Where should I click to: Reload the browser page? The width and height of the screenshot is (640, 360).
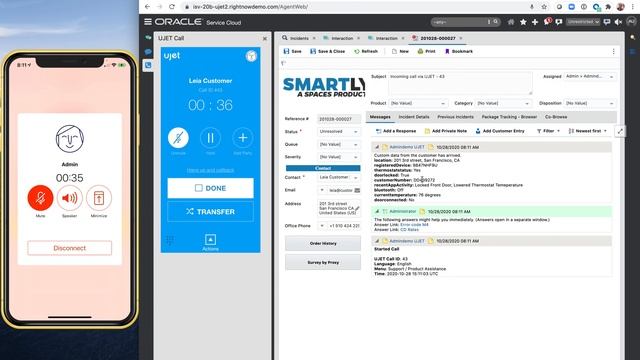[172, 7]
